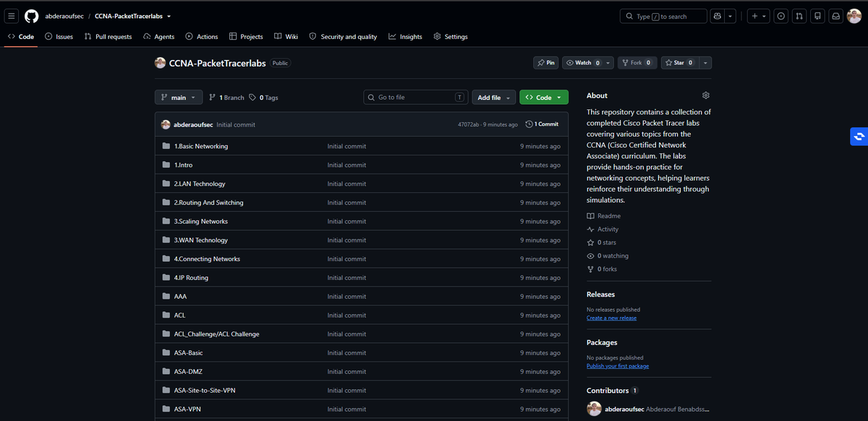The image size is (868, 421).
Task: Open the abderaoufsec owner breadcrumb link
Action: point(64,16)
